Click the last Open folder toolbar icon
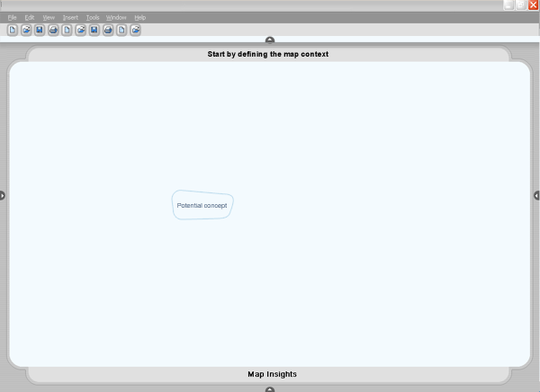 coord(136,30)
